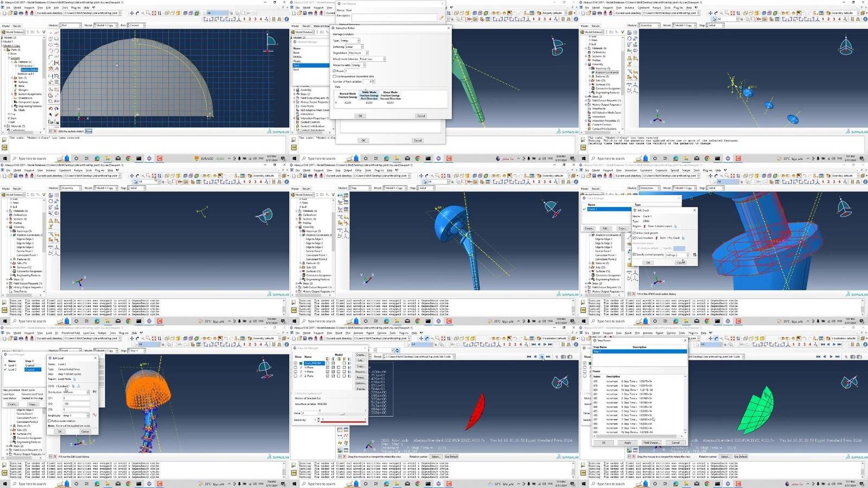
Task: Open Interaction menu in Edit Crack frame menu bar
Action: point(631,170)
